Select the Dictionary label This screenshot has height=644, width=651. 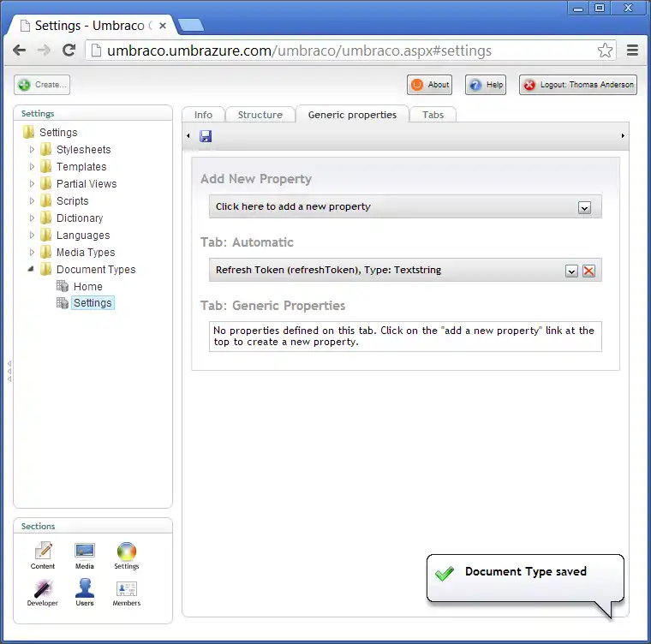pyautogui.click(x=80, y=218)
